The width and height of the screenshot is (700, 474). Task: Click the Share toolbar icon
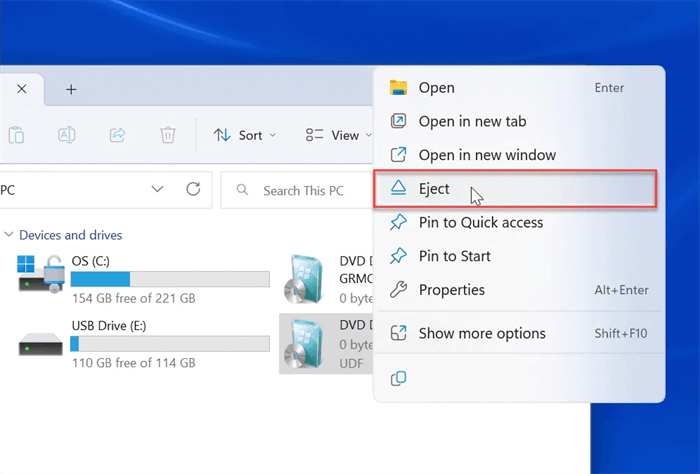click(x=117, y=135)
